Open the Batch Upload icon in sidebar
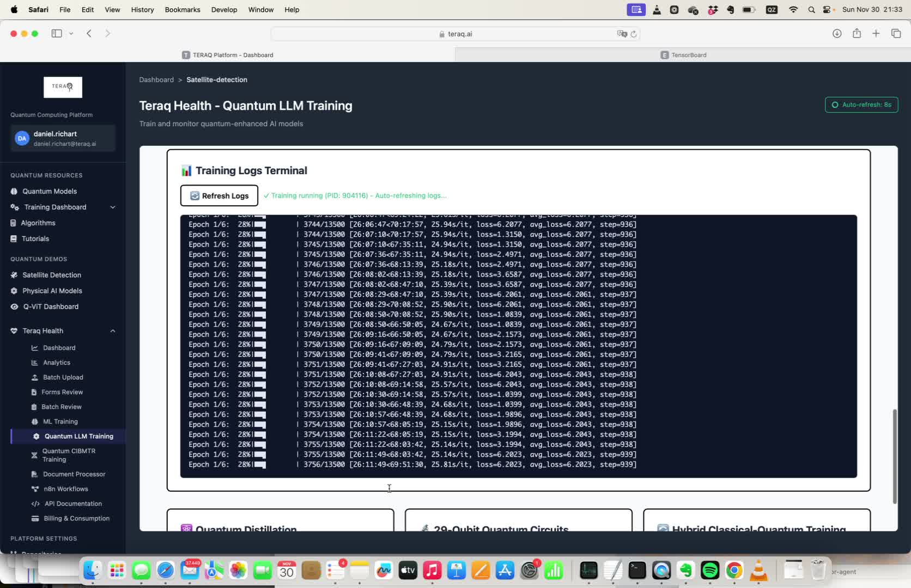911x588 pixels. point(35,378)
